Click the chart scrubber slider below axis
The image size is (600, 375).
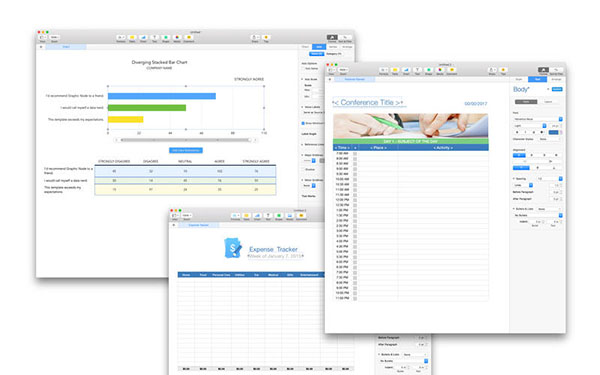click(186, 140)
